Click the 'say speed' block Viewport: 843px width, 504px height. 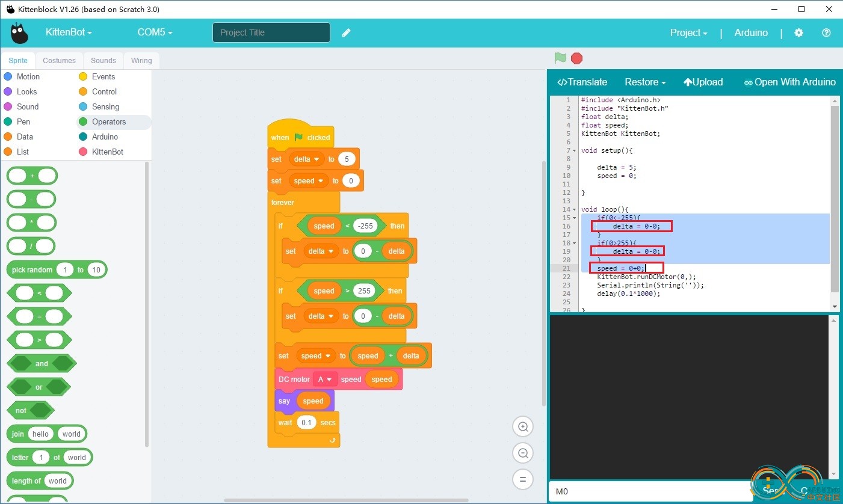tap(304, 401)
